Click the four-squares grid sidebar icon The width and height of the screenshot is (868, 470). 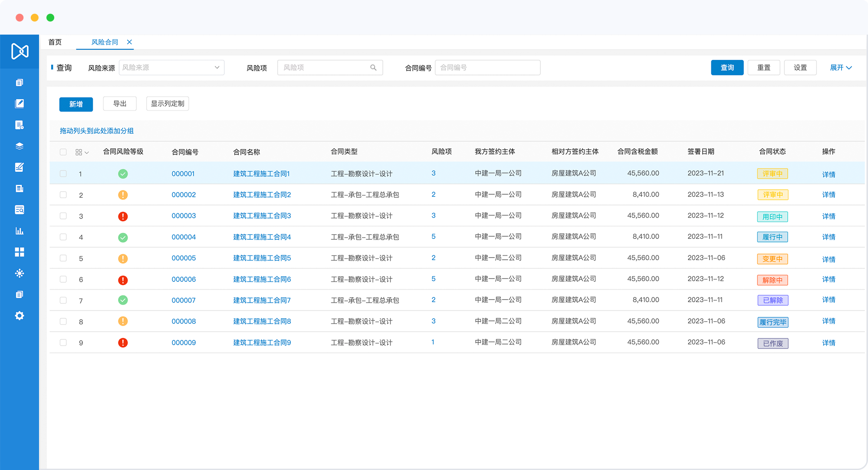coord(20,252)
